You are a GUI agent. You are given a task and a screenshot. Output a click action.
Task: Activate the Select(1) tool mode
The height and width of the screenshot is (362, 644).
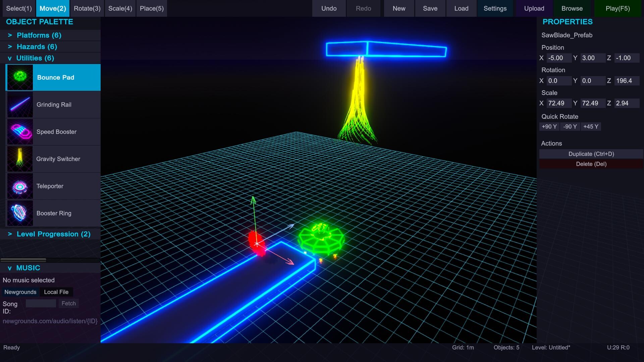pos(19,8)
